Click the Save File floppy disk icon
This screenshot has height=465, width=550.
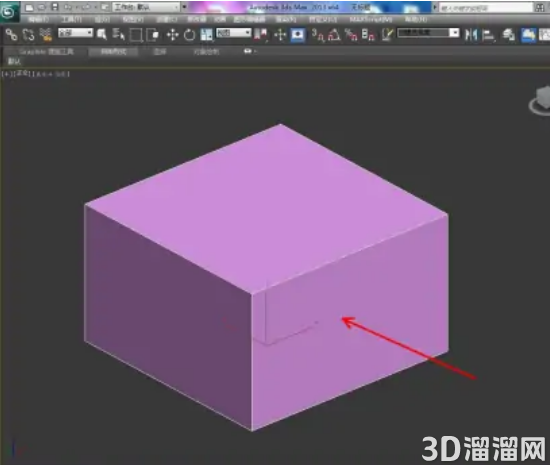55,7
